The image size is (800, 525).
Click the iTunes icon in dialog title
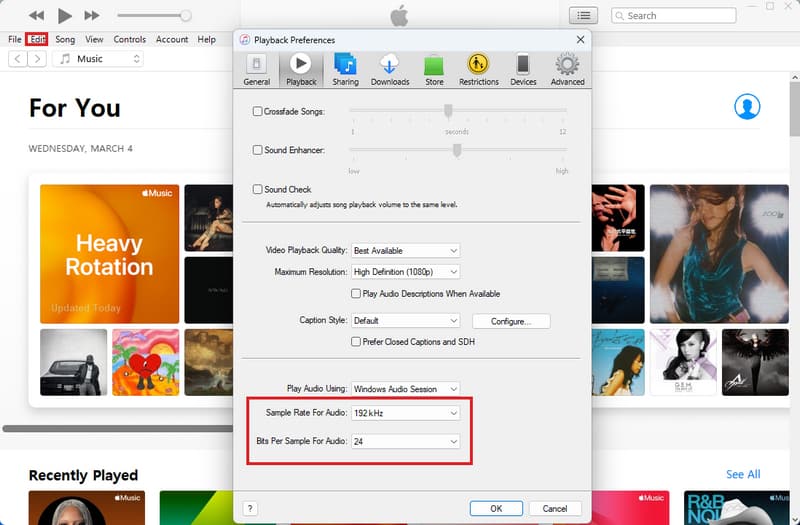[245, 40]
